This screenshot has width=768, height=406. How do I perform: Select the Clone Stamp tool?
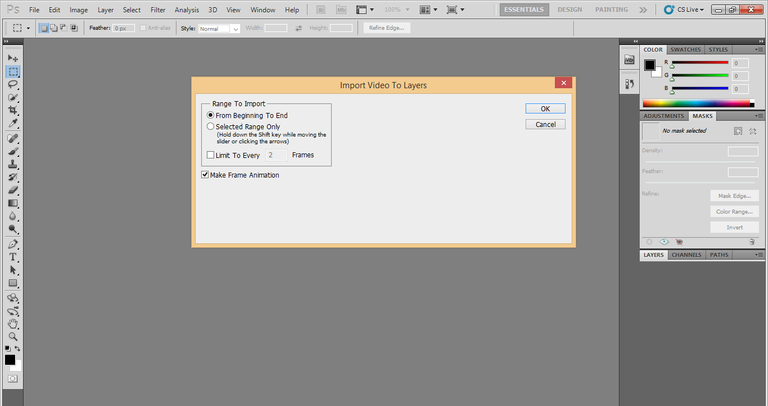13,164
